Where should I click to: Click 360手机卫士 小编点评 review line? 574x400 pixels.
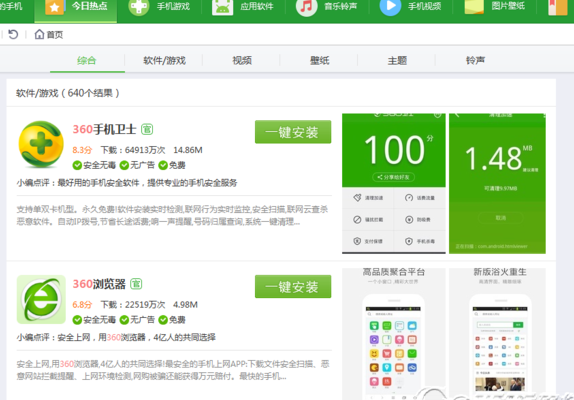pyautogui.click(x=127, y=183)
